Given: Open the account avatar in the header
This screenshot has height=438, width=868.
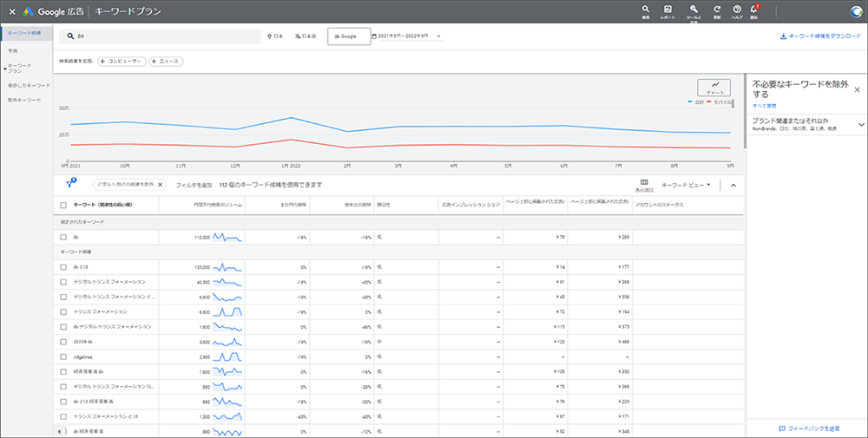Looking at the screenshot, I should click(x=857, y=11).
